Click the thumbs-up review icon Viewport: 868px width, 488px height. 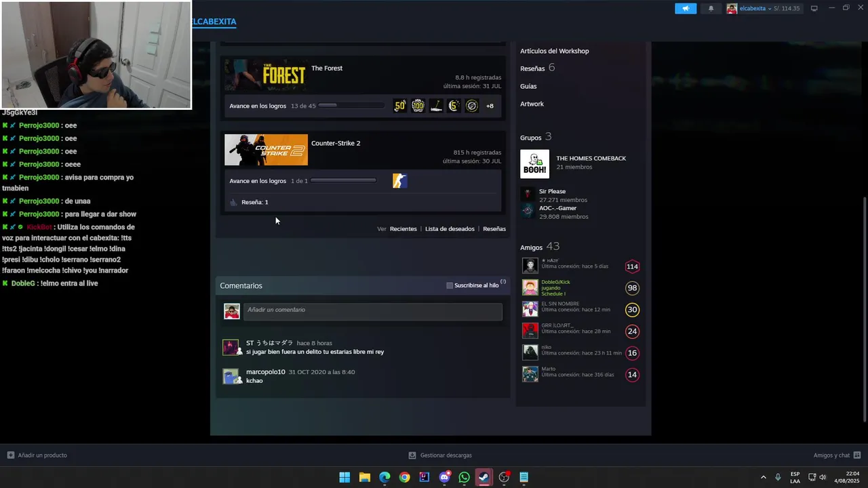233,202
